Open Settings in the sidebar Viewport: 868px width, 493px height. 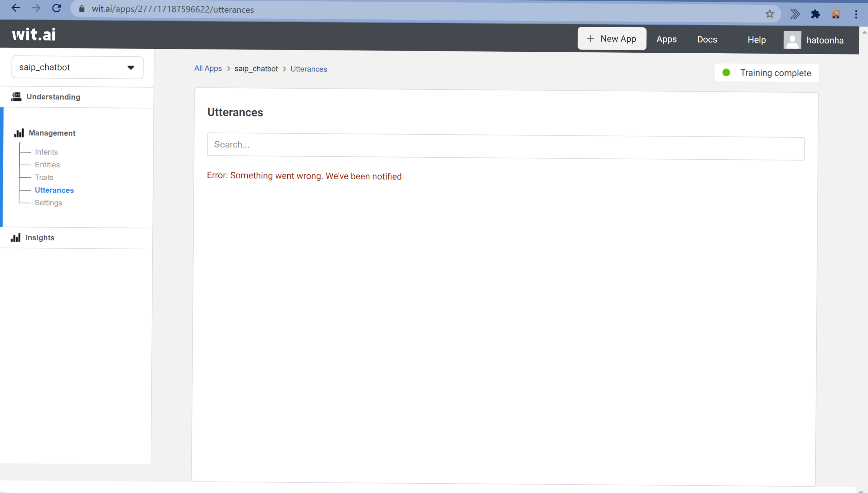(x=48, y=203)
